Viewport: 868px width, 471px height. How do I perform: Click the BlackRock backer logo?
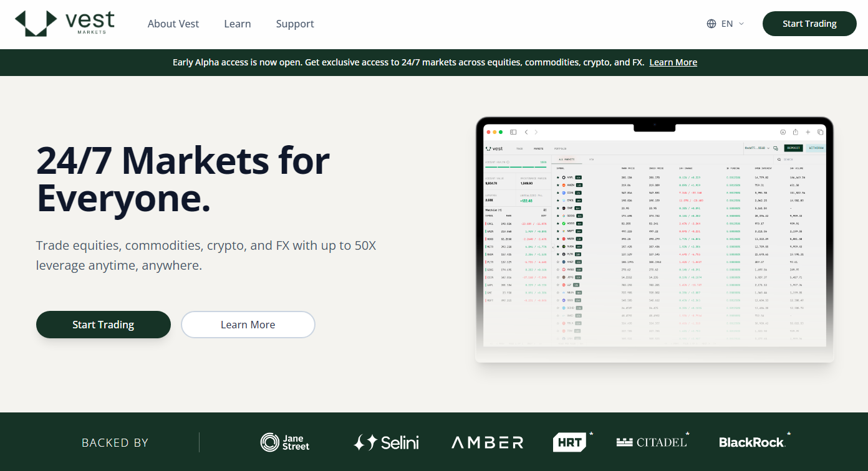[753, 442]
